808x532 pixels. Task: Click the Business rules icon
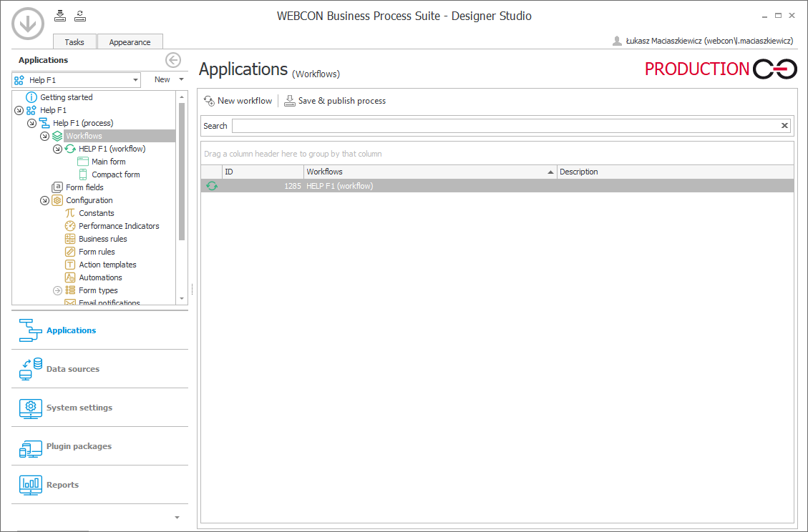[x=70, y=239]
